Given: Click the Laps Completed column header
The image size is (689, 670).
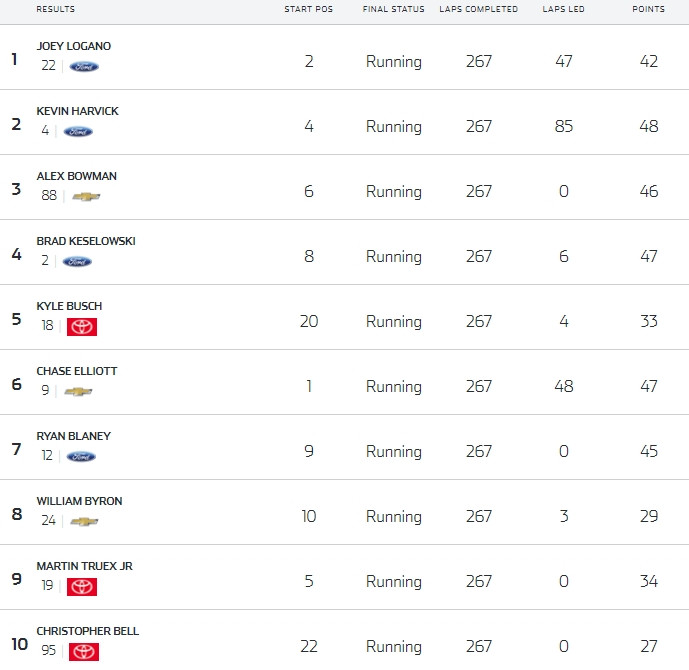Looking at the screenshot, I should pyautogui.click(x=479, y=9).
